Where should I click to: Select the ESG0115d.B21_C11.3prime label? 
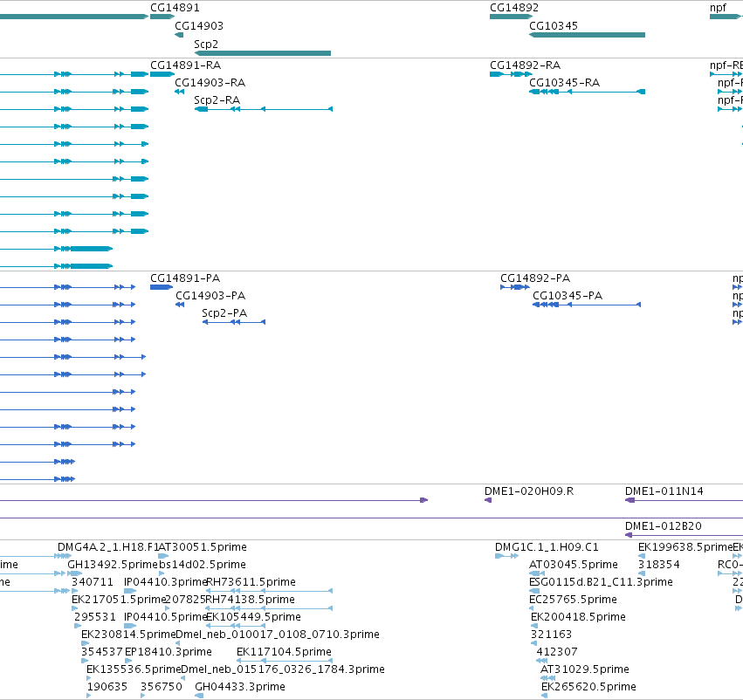pyautogui.click(x=601, y=581)
